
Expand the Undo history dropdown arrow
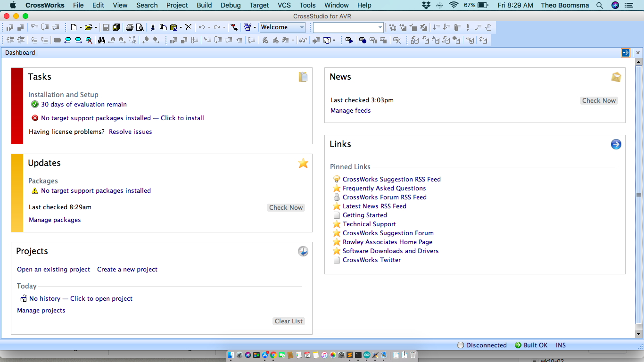click(x=209, y=27)
